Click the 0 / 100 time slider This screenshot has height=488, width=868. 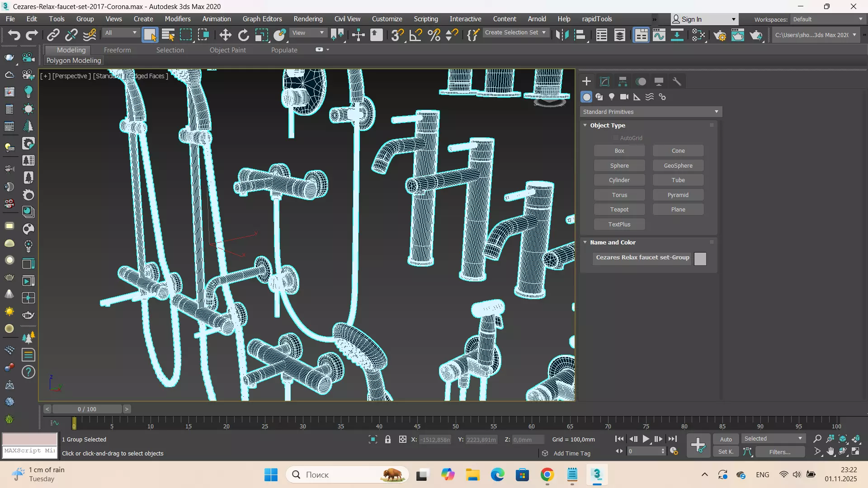coord(87,409)
